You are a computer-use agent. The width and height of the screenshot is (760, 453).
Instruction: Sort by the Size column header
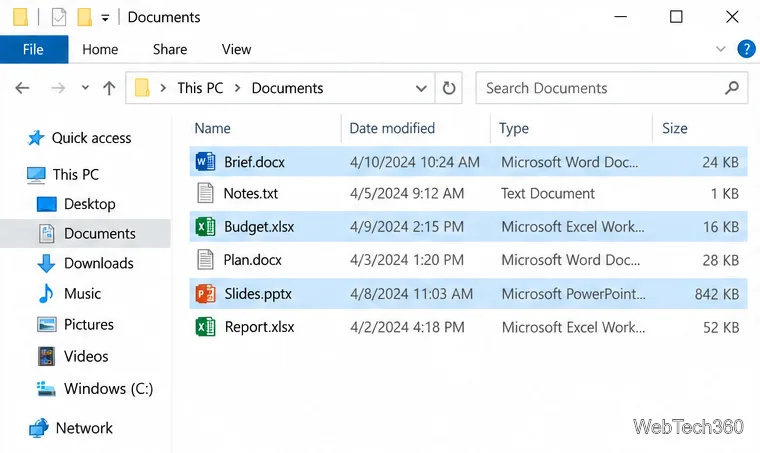[x=675, y=128]
